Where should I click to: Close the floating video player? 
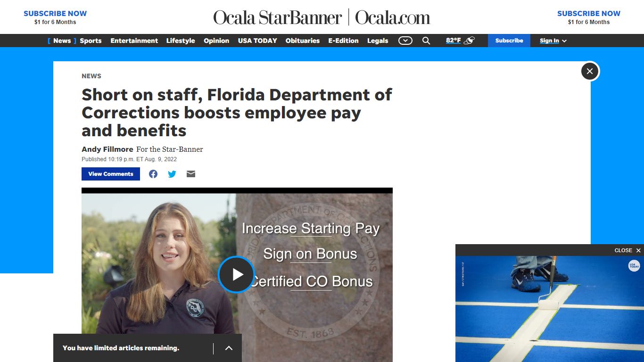click(x=627, y=250)
